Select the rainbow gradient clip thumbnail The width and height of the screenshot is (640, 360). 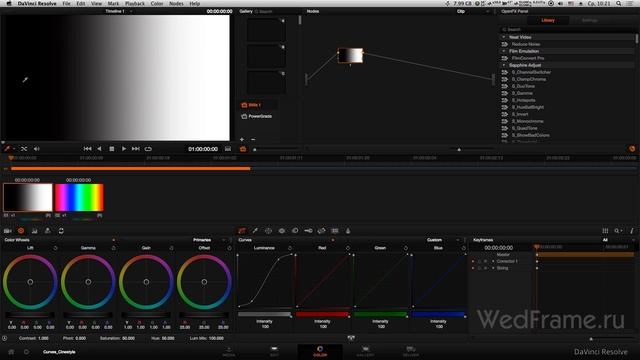tap(79, 198)
